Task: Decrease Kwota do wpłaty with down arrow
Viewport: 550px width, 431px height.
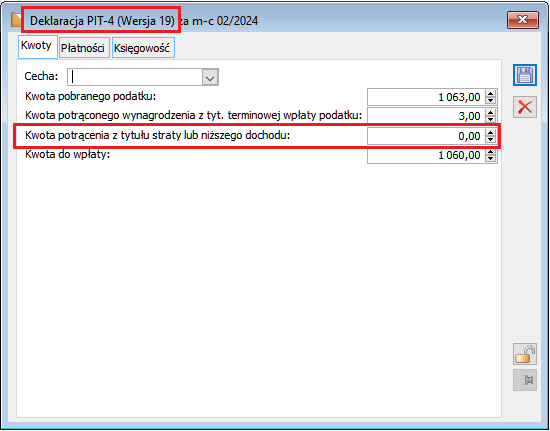Action: 490,159
